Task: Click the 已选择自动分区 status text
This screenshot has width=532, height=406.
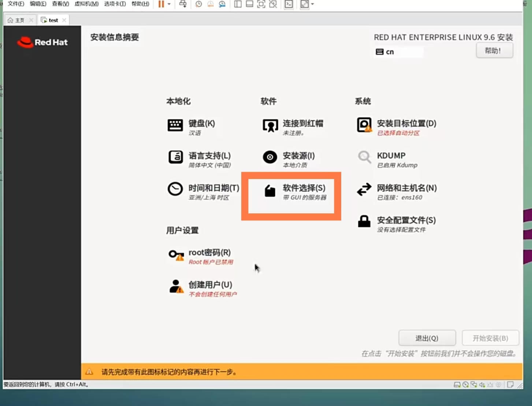Action: coord(398,133)
